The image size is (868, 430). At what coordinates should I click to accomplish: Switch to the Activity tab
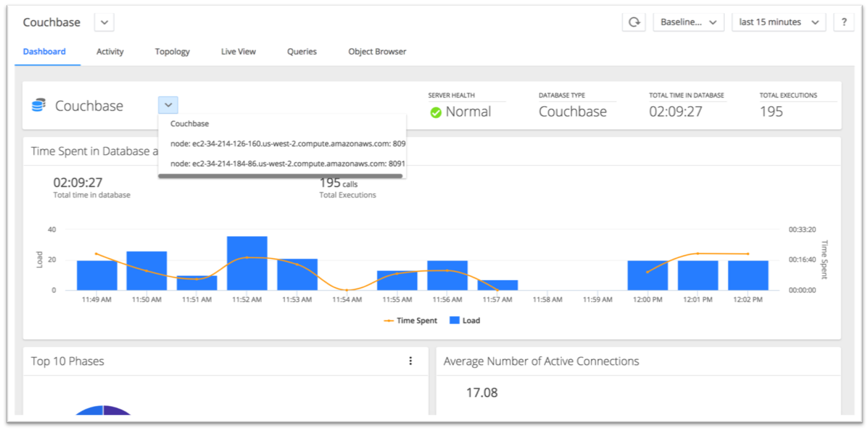tap(110, 51)
